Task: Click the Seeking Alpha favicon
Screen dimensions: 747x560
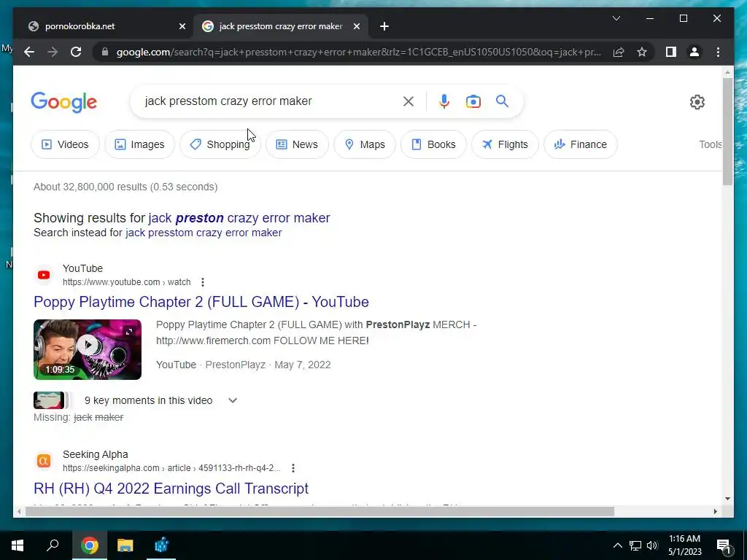Action: click(44, 461)
